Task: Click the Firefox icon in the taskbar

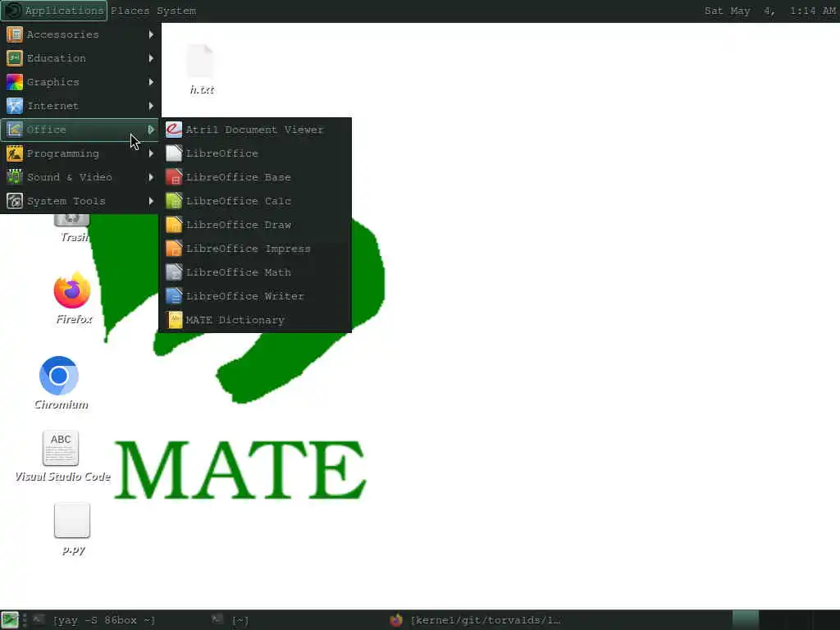Action: [396, 620]
